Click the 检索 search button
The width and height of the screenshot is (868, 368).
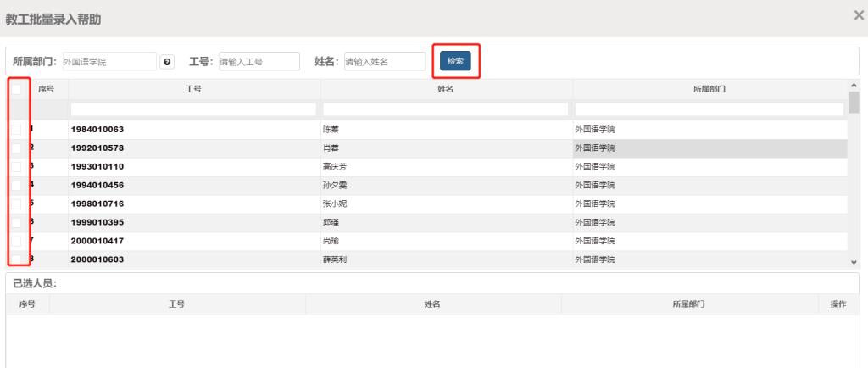pyautogui.click(x=455, y=61)
